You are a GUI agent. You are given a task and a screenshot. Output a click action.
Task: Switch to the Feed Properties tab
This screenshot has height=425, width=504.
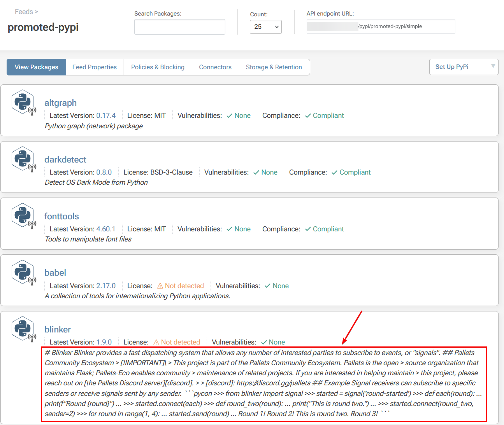click(x=95, y=67)
